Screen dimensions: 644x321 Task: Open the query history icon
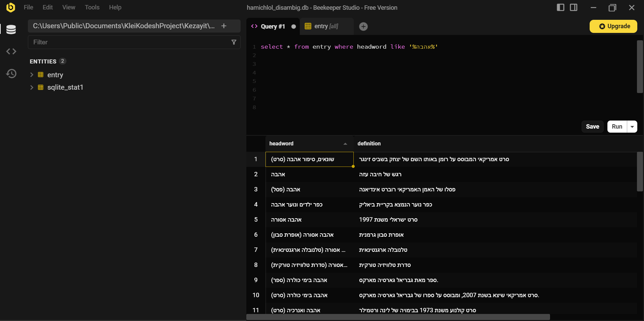click(x=11, y=74)
